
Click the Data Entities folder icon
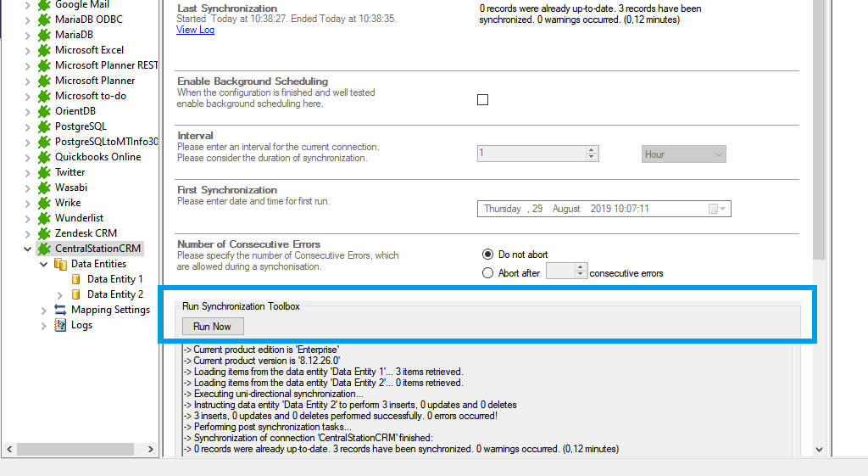pos(60,264)
